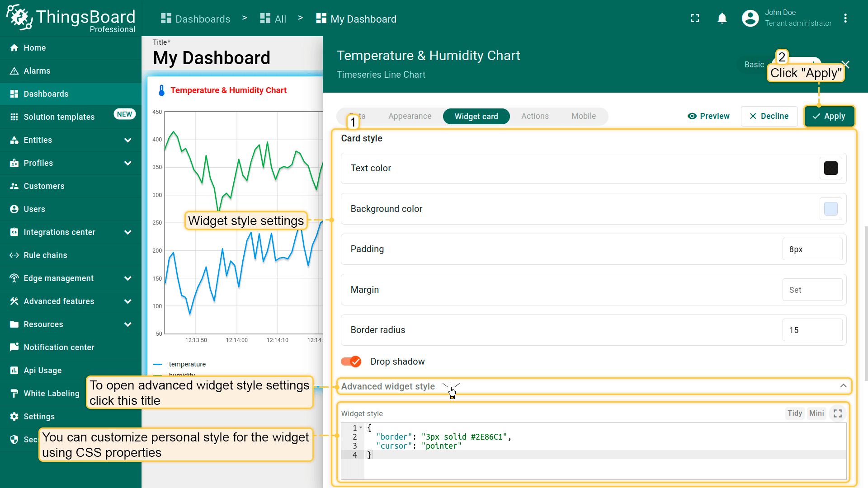Toggle fullscreen mode in the top bar
The width and height of the screenshot is (868, 488).
pos(695,19)
